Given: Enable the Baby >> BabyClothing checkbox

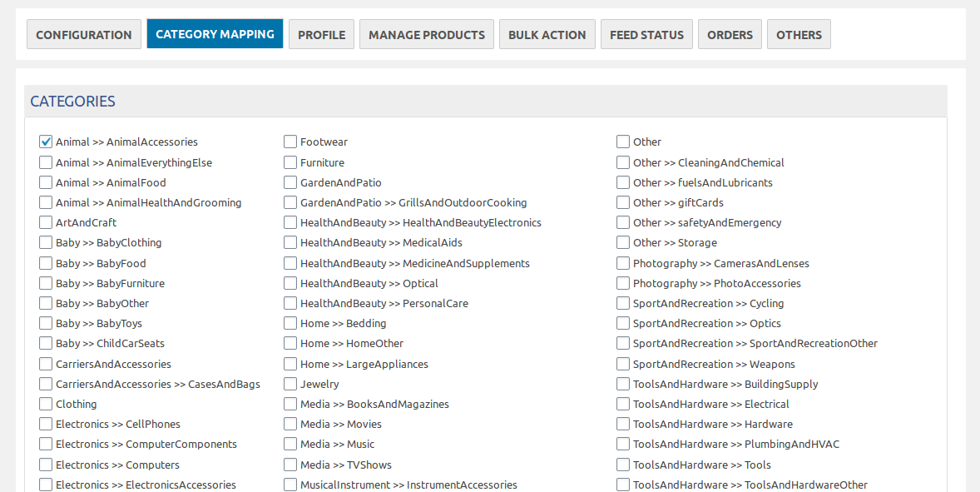Looking at the screenshot, I should [x=45, y=242].
